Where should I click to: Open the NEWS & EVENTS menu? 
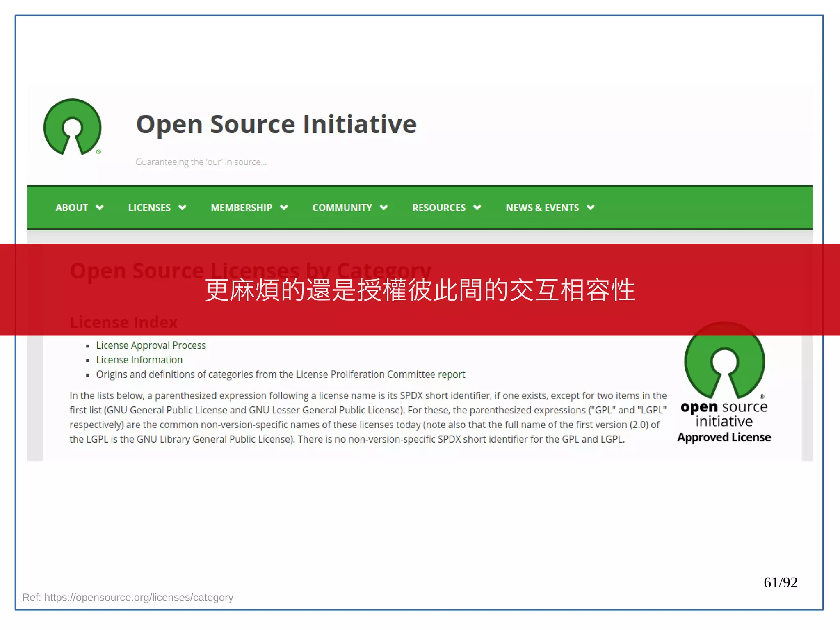pyautogui.click(x=542, y=208)
